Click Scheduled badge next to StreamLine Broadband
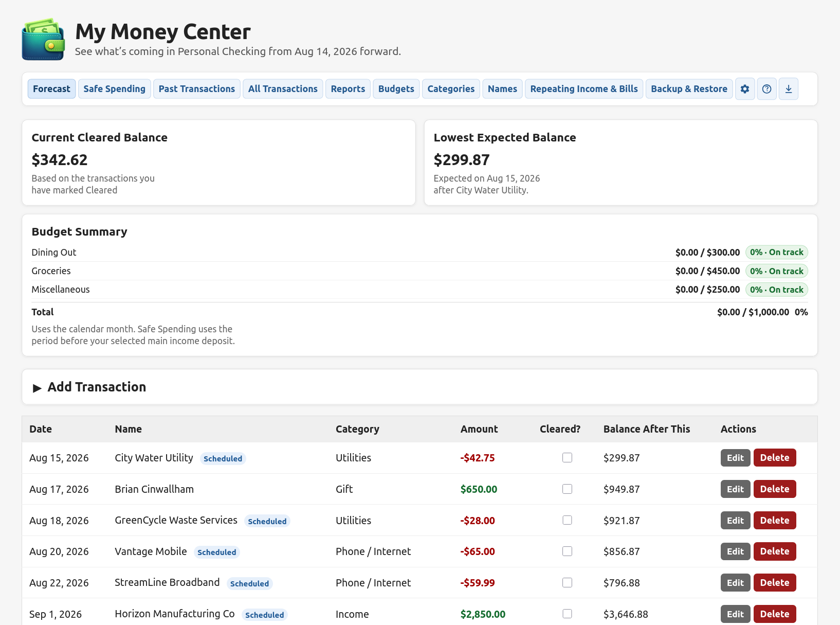 (x=250, y=583)
